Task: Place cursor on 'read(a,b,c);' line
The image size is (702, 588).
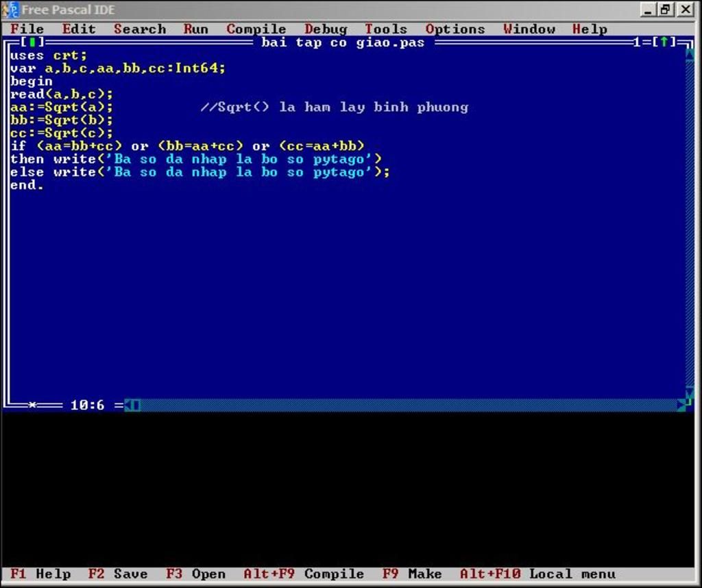Action: point(61,95)
